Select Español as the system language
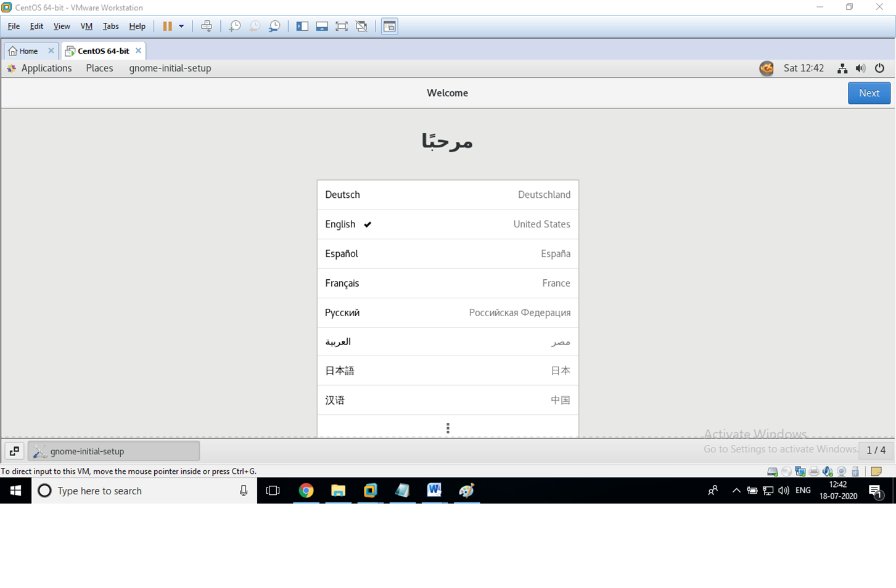The image size is (896, 588). (448, 253)
